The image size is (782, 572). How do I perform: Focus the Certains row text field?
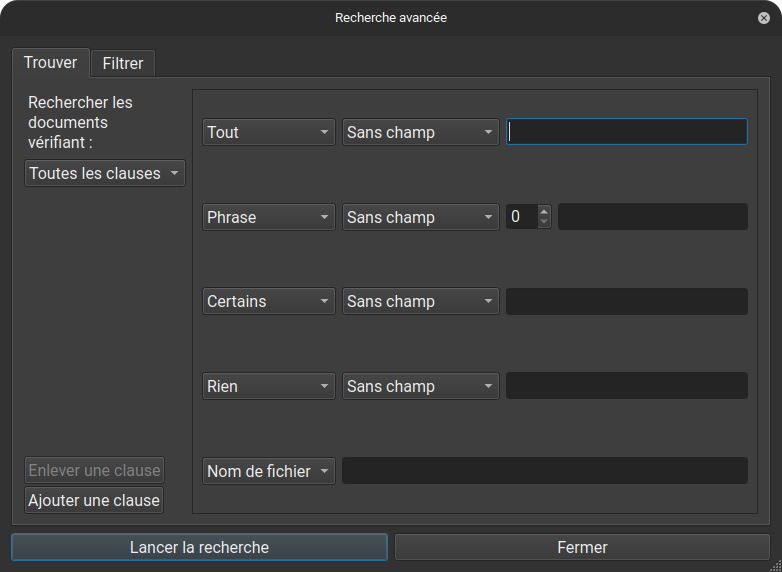point(627,301)
